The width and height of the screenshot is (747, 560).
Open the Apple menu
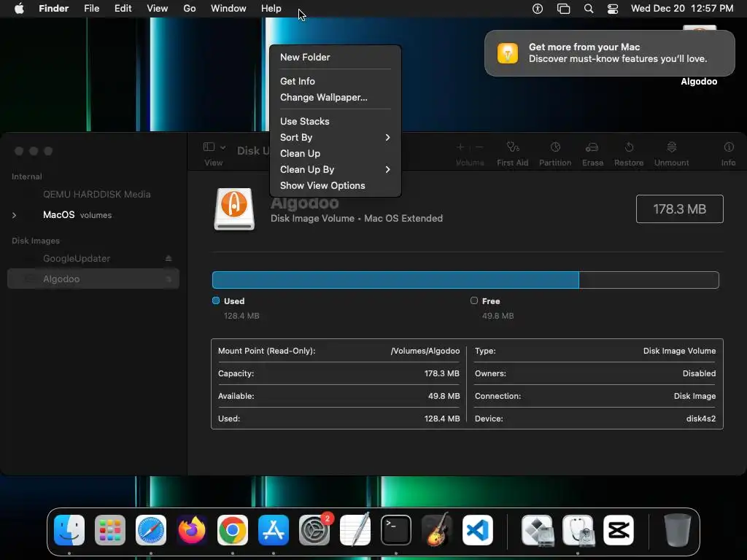[19, 9]
